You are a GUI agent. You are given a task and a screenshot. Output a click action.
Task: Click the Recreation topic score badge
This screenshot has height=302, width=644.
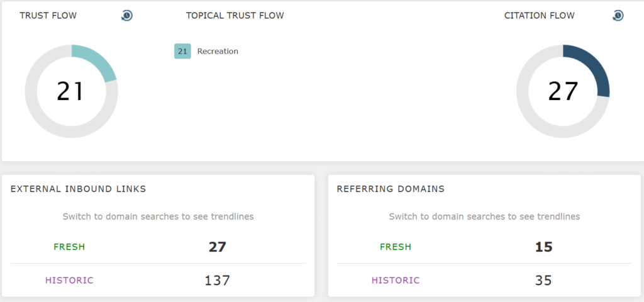tap(182, 51)
